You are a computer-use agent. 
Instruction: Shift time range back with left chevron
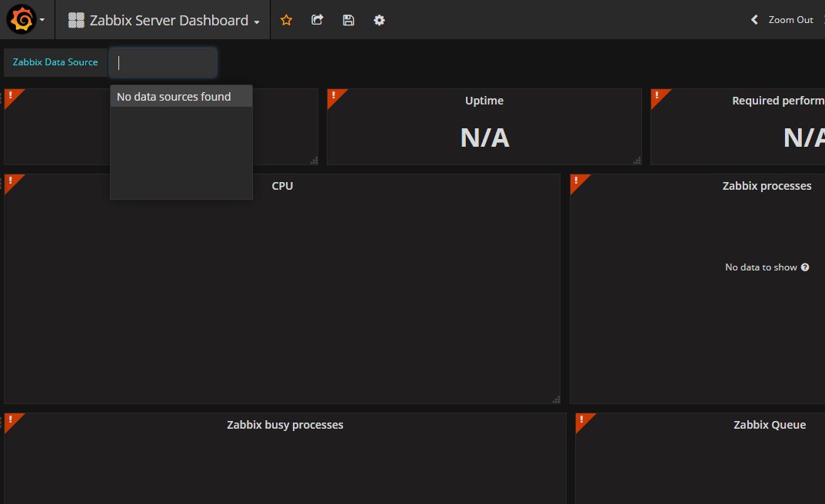click(754, 20)
